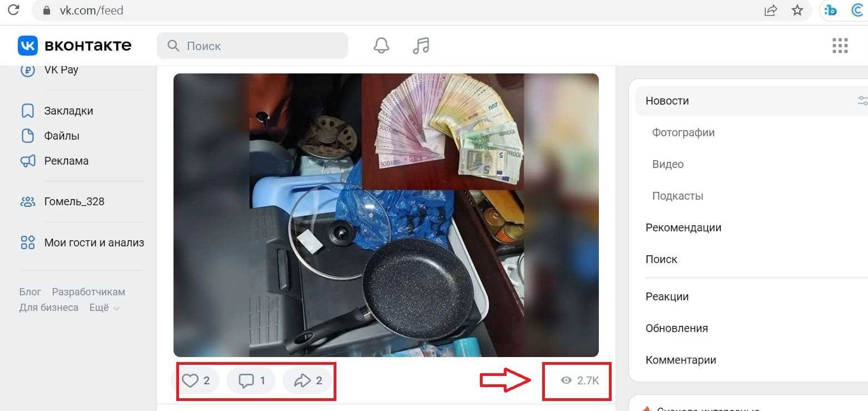The image size is (868, 411).
Task: Select the Рекомендации section
Action: pyautogui.click(x=683, y=227)
